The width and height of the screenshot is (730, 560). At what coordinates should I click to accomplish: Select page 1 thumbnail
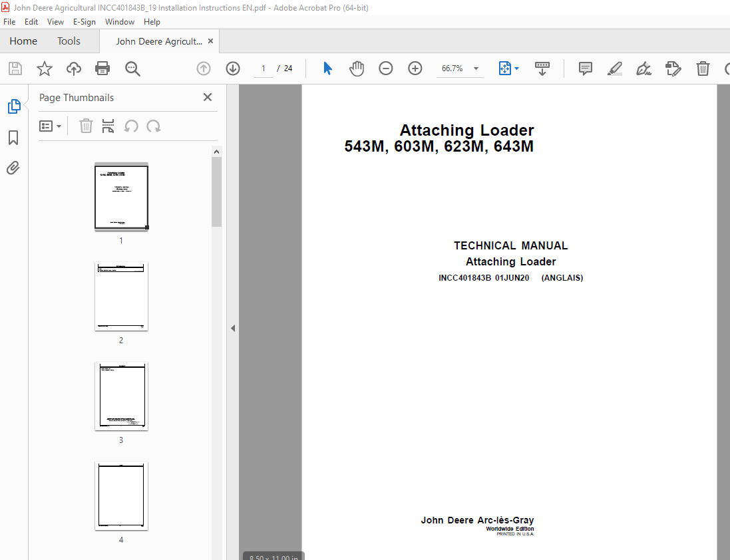(122, 197)
